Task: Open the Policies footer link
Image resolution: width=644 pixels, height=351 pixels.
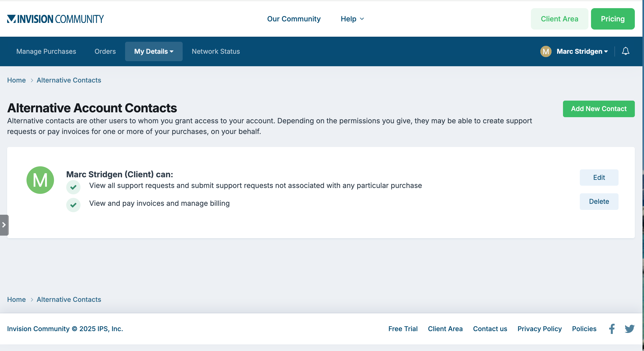Action: [x=584, y=329]
